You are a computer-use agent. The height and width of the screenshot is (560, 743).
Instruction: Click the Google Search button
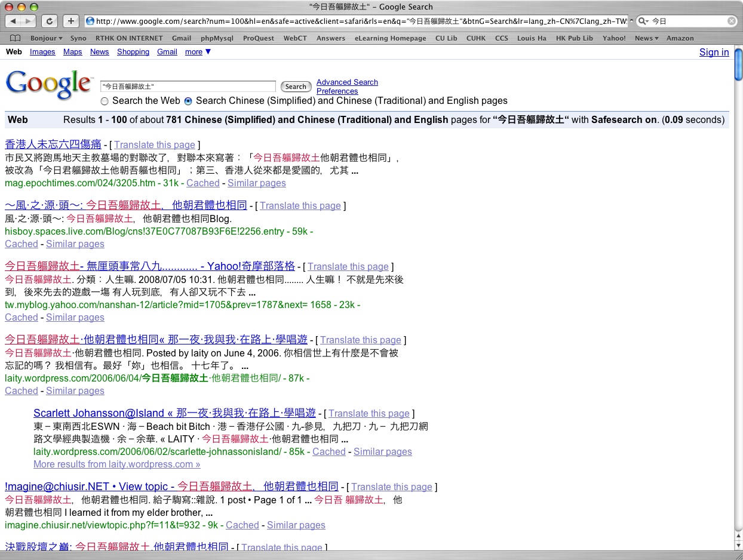(296, 87)
